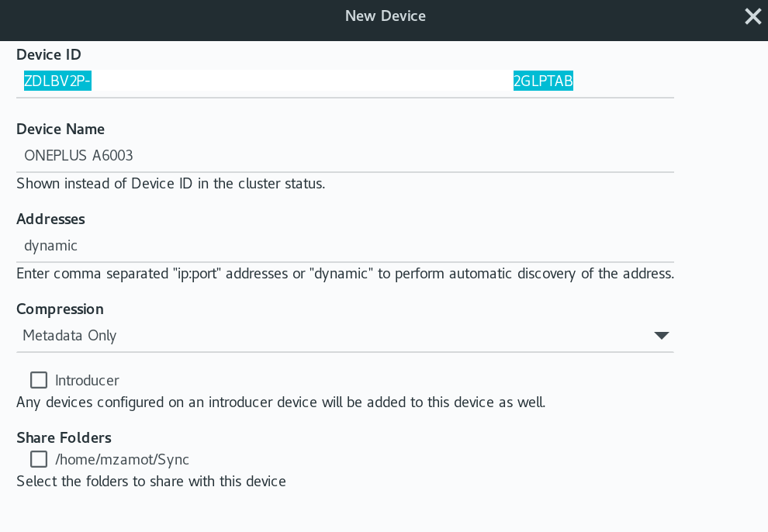Toggle the Introducer checkbox off
Viewport: 768px width, 532px height.
tap(39, 380)
